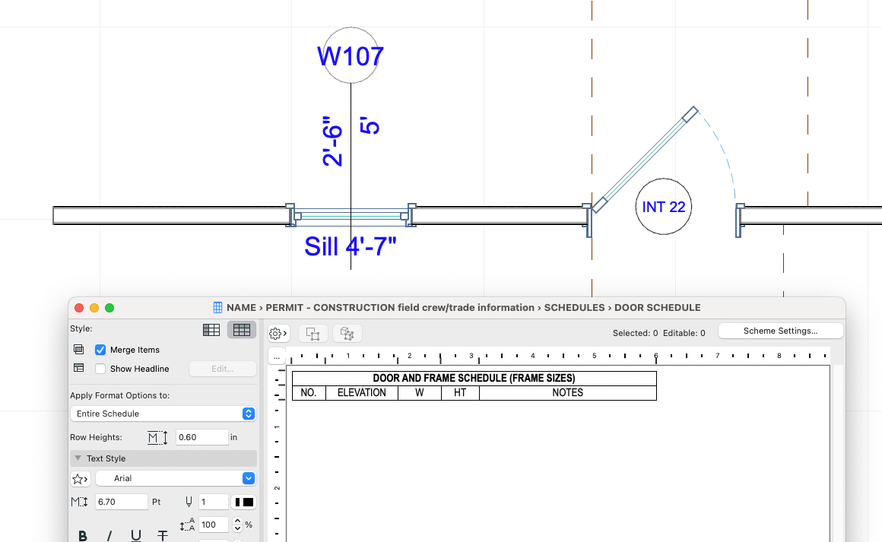Click the ruler corner ellipsis button
This screenshot has height=542, width=882.
click(277, 356)
